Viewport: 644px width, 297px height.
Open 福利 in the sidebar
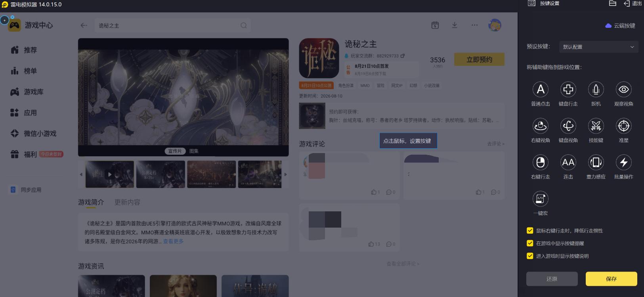click(24, 154)
